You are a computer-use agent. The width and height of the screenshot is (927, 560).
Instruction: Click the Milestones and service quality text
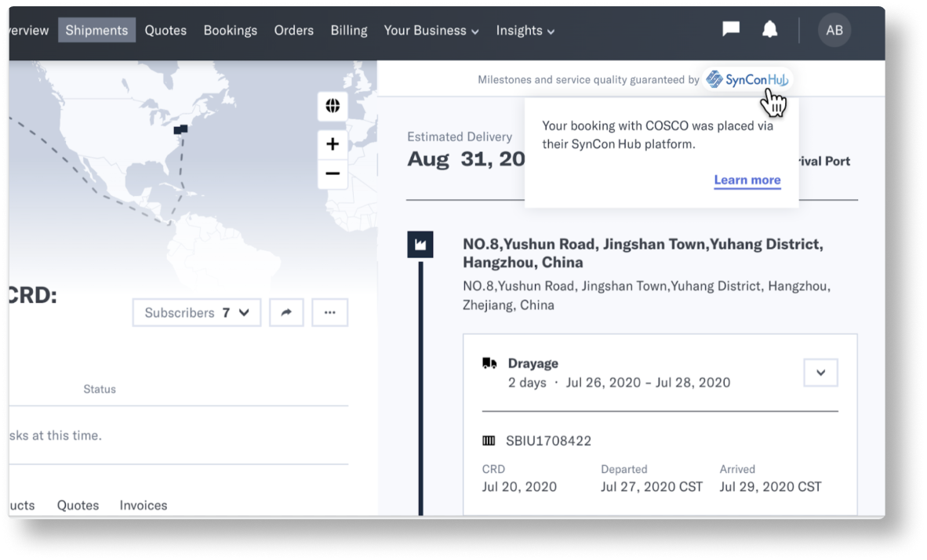[588, 79]
